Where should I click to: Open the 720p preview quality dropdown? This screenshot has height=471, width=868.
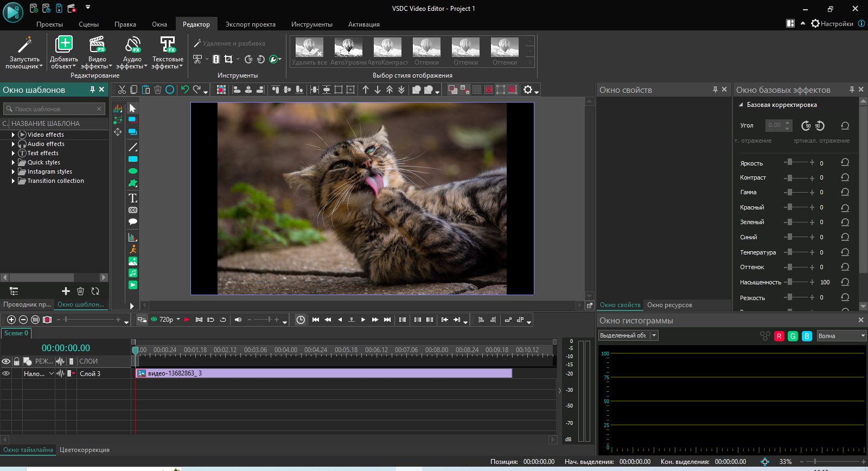(178, 320)
